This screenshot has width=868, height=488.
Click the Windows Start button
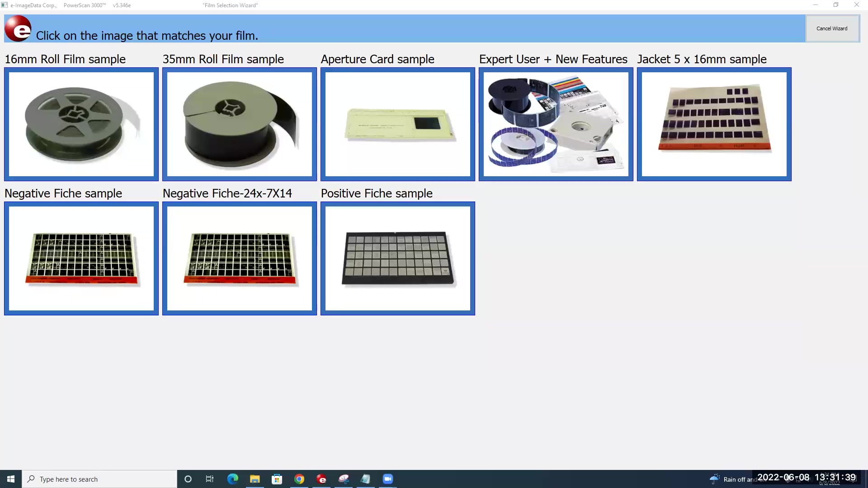tap(10, 479)
